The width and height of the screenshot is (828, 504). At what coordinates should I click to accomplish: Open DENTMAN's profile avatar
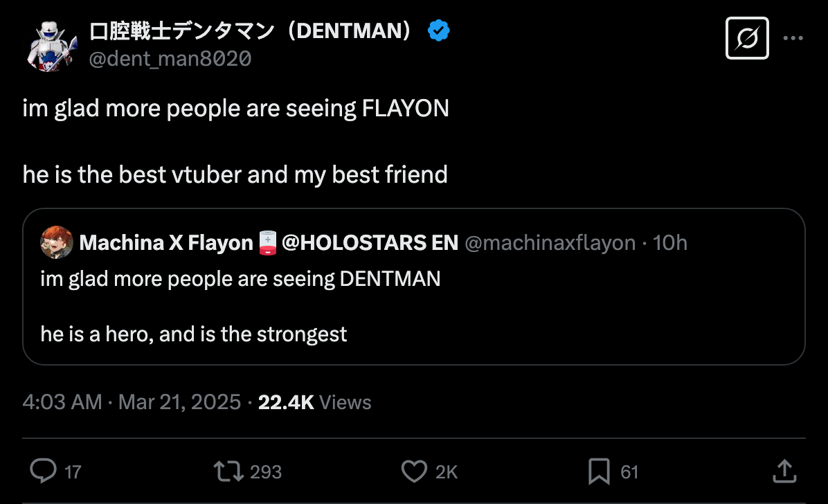click(x=51, y=45)
